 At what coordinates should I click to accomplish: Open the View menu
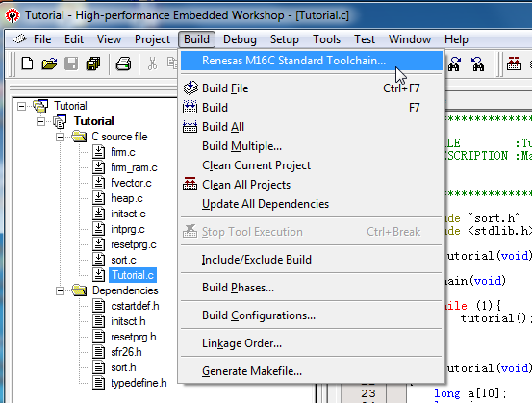(x=109, y=39)
